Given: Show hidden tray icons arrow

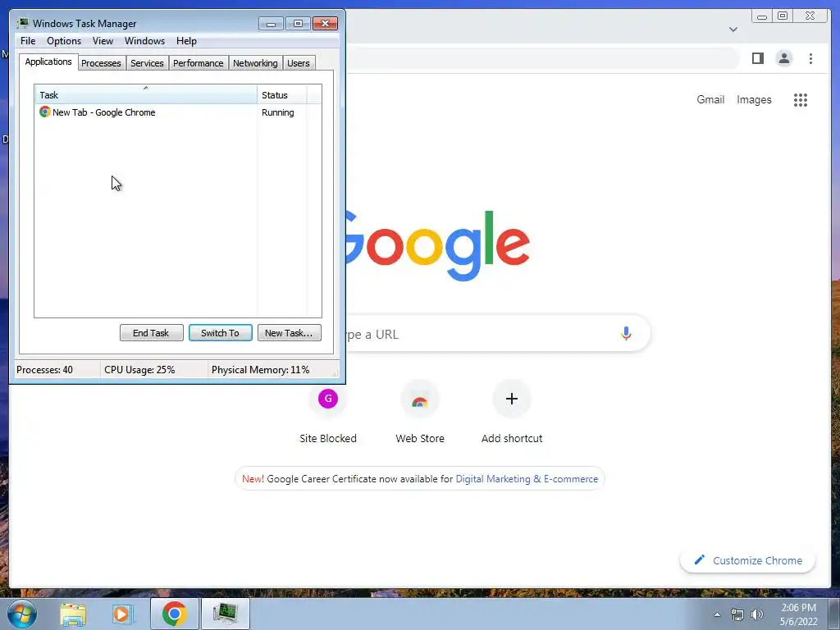Looking at the screenshot, I should pos(717,614).
